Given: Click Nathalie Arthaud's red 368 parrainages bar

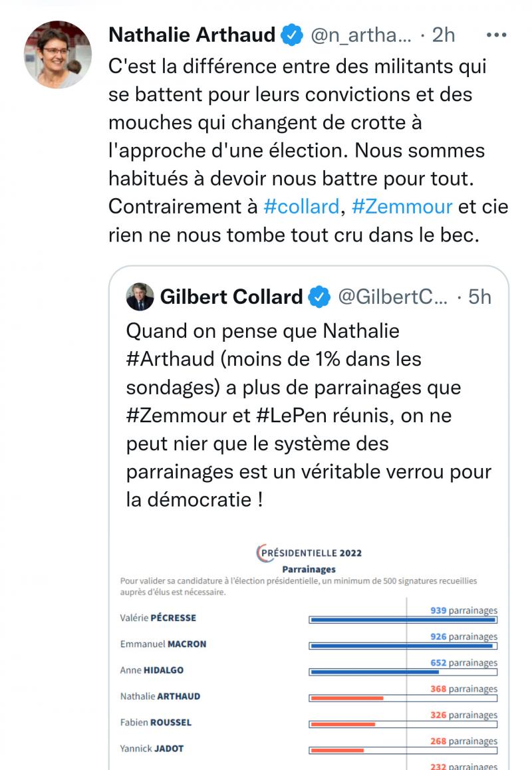Looking at the screenshot, I should pos(346,698).
